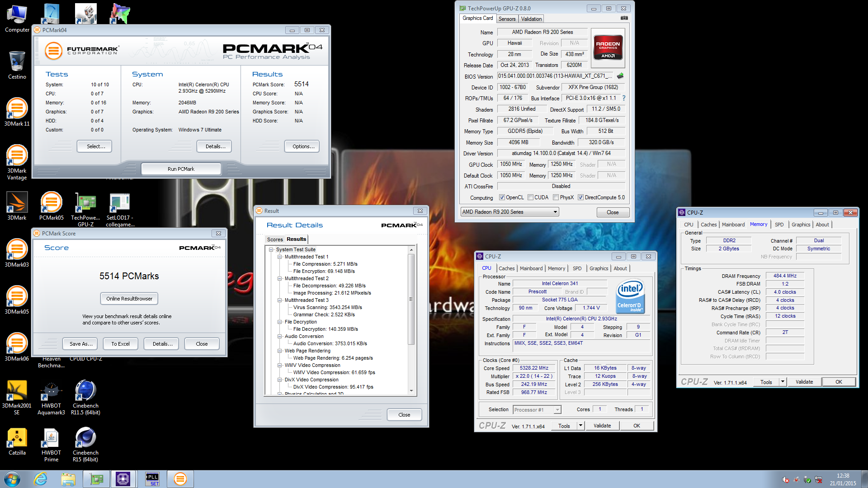Click the Details... button in System section
868x488 pixels.
tap(214, 146)
